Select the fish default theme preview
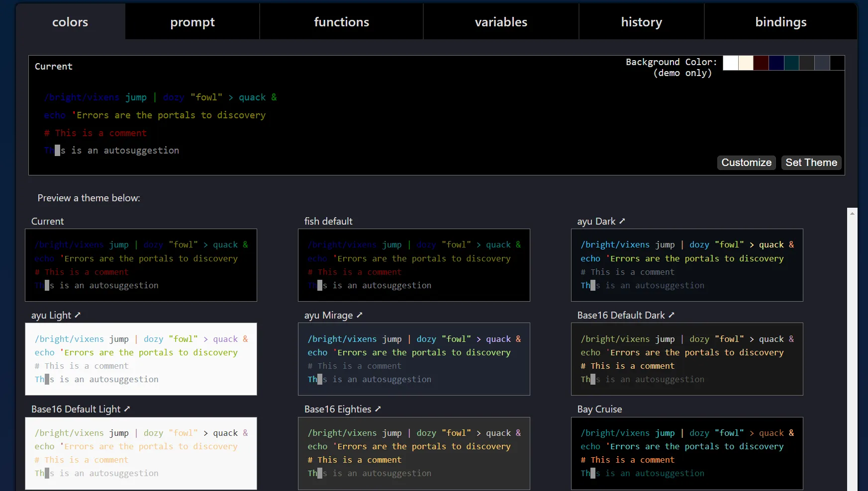 (414, 265)
